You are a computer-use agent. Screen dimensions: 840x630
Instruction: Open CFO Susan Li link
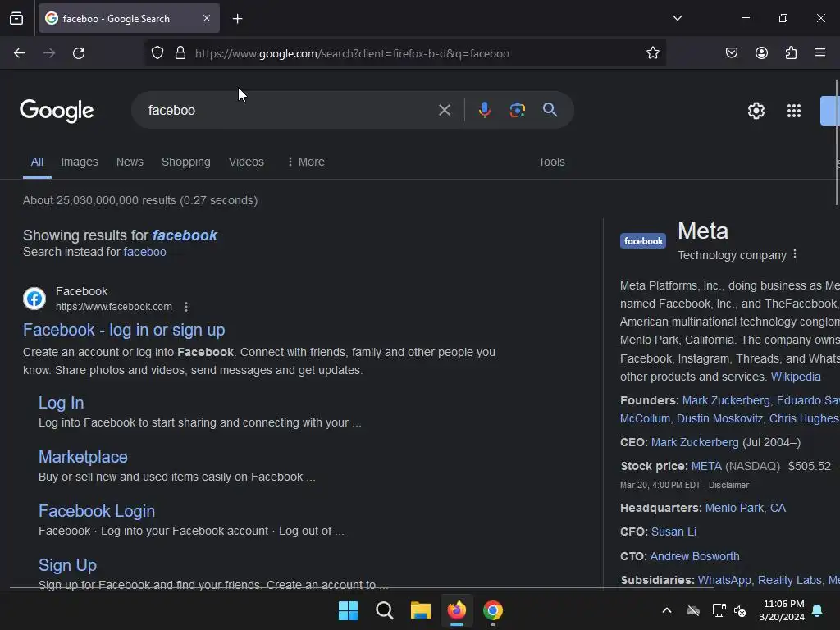click(x=673, y=532)
